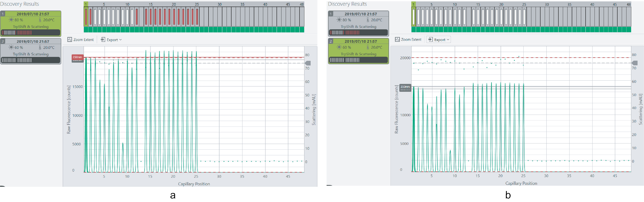Screen dimensions: 644x202
Task: Click Zoom Extent chart icon in panel b
Action: (x=397, y=39)
